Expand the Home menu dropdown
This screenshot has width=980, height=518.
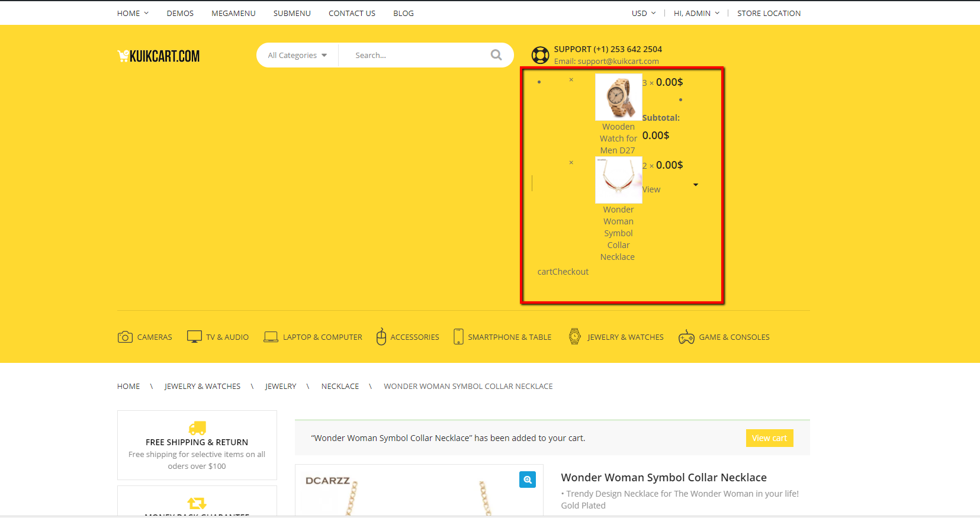tap(133, 13)
